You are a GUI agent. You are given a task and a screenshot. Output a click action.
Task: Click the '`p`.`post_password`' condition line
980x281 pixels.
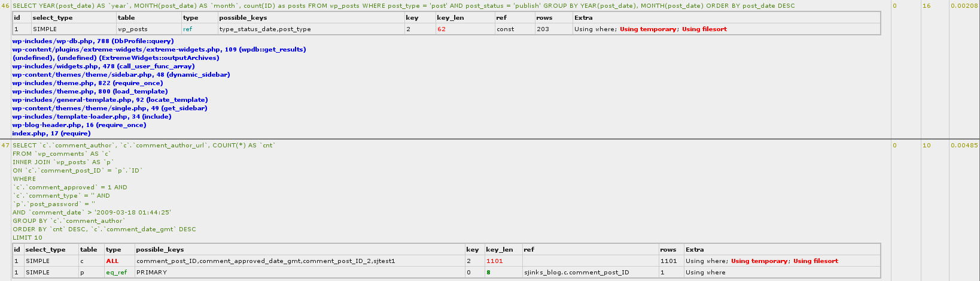[54, 204]
